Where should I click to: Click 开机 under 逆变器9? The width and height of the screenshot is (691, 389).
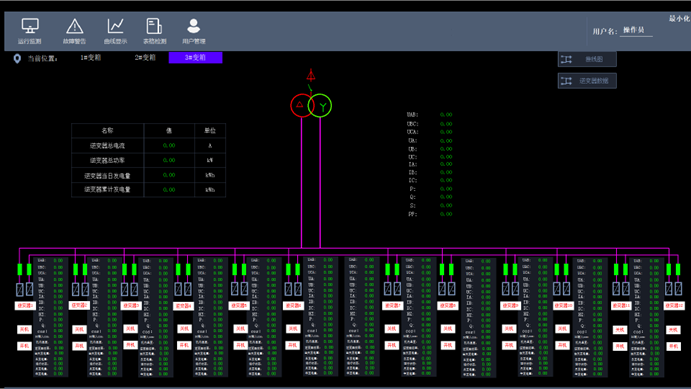pos(509,345)
